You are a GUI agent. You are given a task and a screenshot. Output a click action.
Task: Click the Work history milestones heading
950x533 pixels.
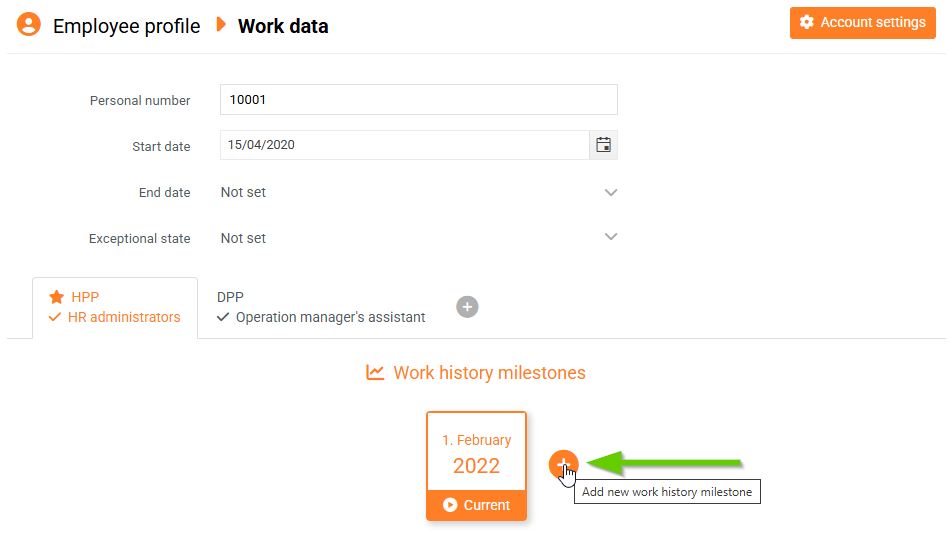pos(489,373)
